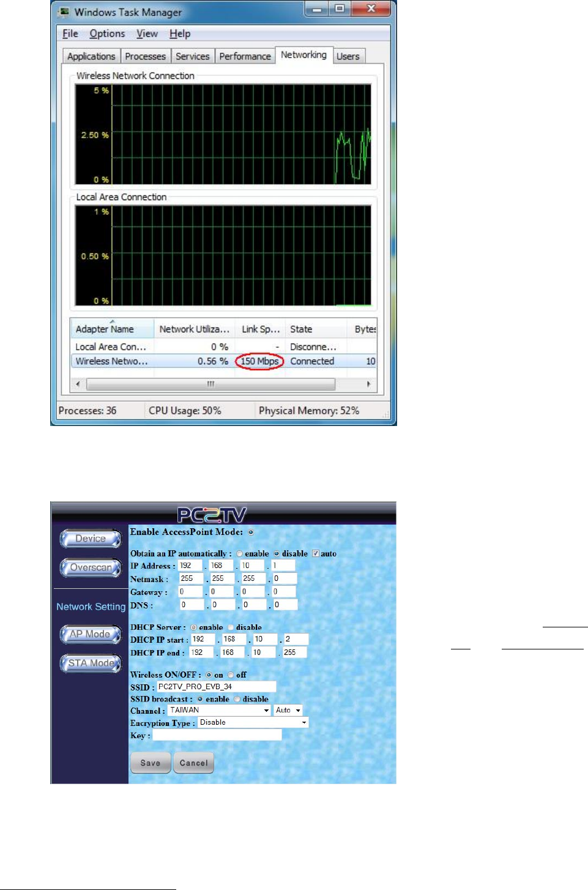
Task: Select enable for DHCP Server
Action: point(193,627)
